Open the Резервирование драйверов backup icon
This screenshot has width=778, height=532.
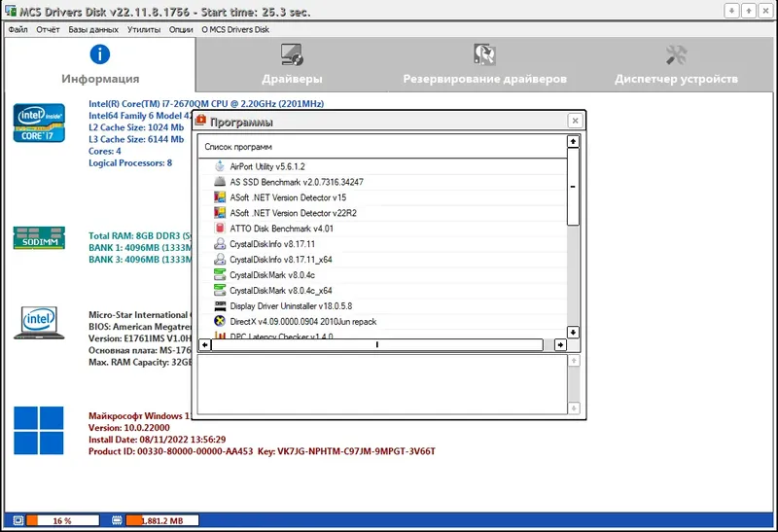coord(484,54)
